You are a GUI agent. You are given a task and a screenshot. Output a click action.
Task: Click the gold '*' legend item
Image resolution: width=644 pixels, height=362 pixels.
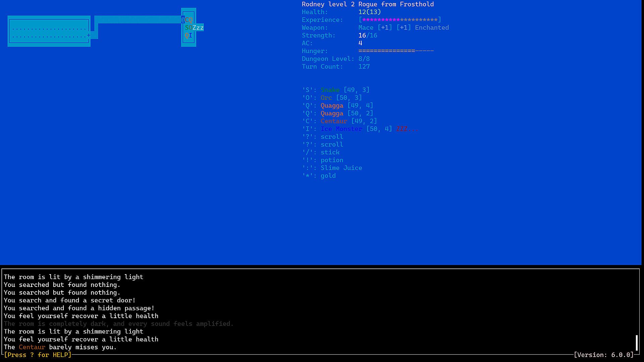coord(328,176)
